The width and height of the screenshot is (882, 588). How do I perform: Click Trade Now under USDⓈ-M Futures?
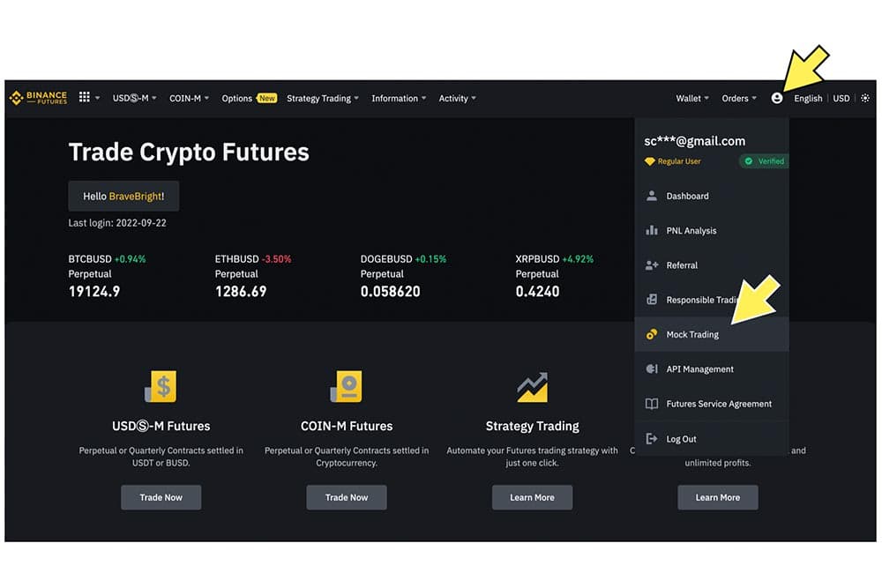pyautogui.click(x=161, y=497)
